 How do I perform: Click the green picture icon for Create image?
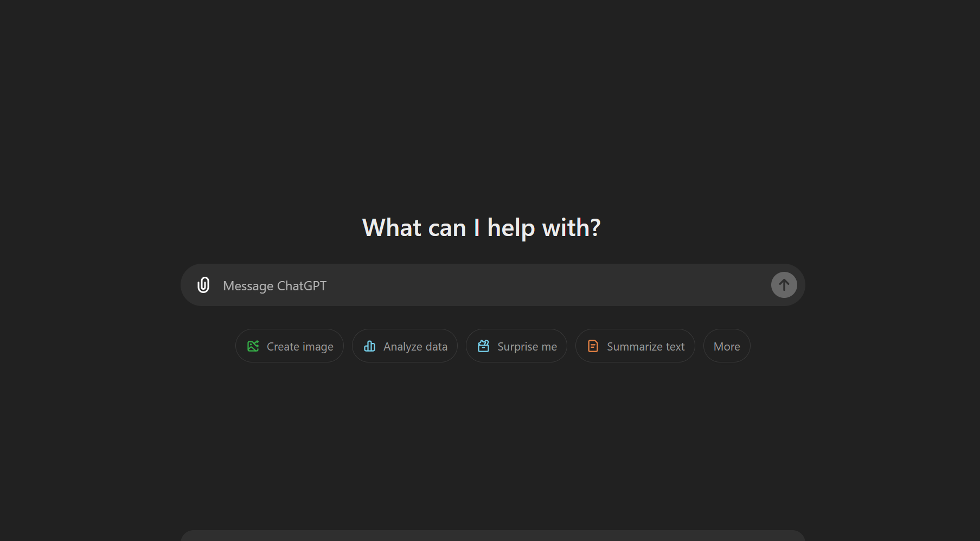pos(253,346)
